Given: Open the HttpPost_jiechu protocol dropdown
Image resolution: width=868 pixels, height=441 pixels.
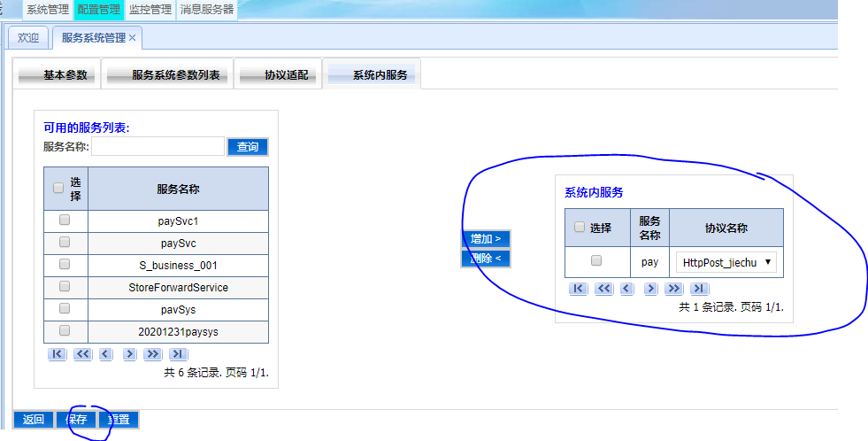Looking at the screenshot, I should point(726,262).
